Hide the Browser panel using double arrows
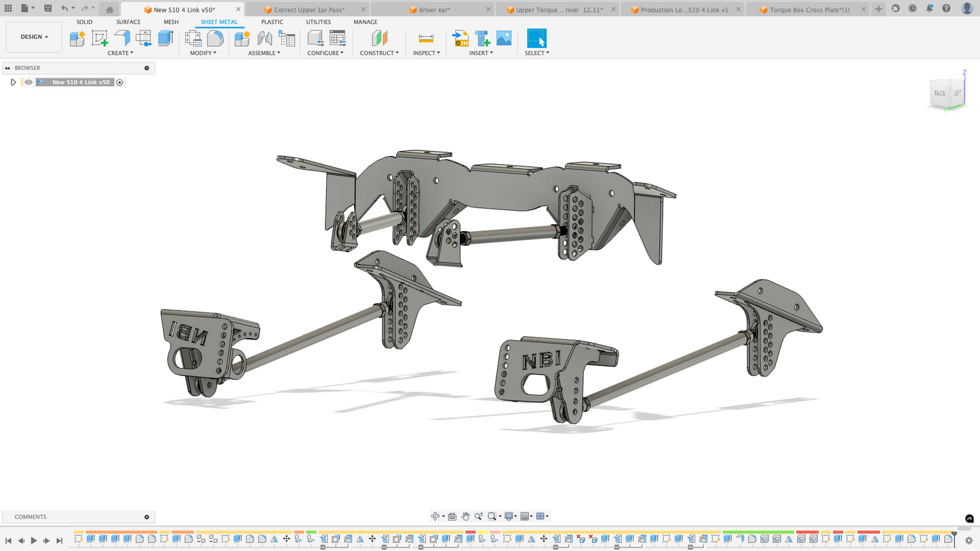 pyautogui.click(x=7, y=68)
